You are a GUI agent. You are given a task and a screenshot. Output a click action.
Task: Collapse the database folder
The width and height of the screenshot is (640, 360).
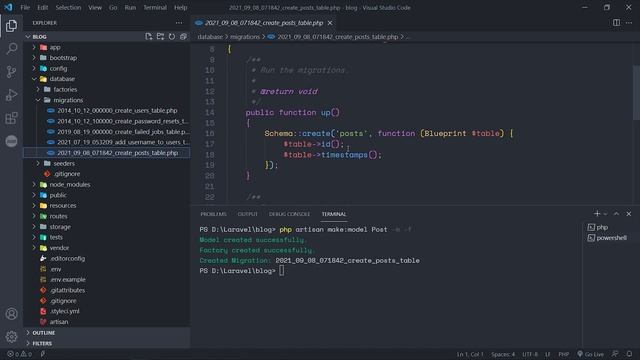pos(107,79)
